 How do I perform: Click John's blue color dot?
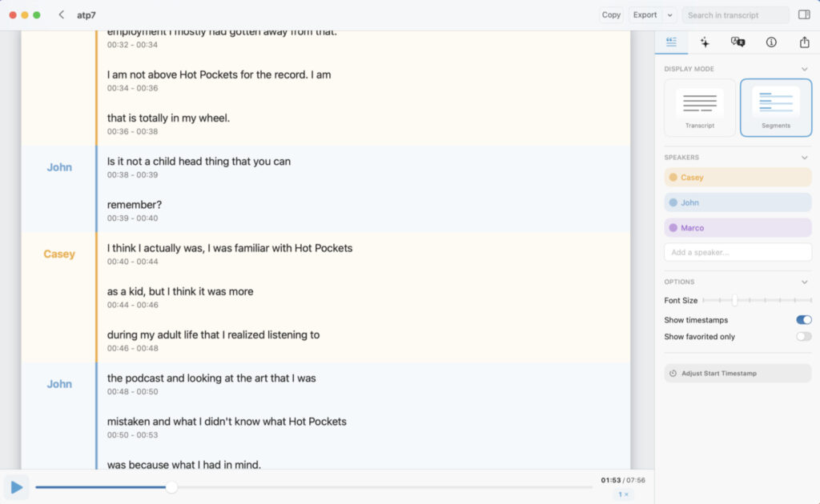(673, 202)
